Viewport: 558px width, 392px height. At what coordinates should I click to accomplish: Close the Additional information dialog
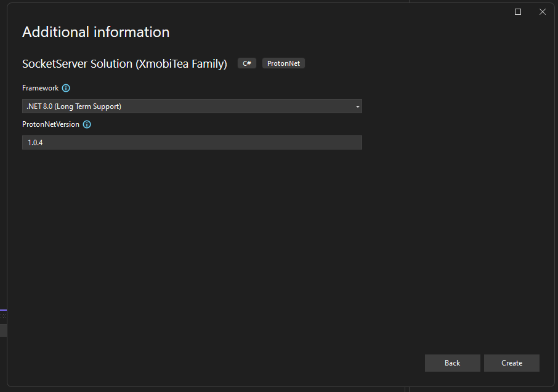(543, 12)
